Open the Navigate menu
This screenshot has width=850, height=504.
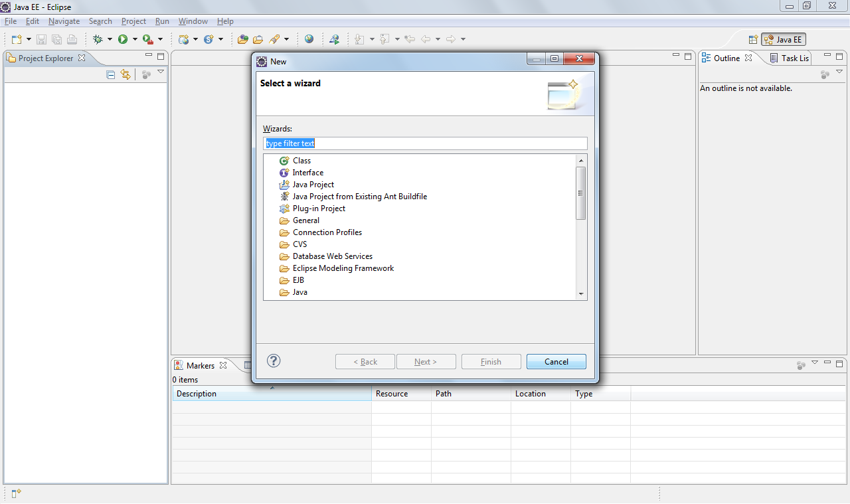(64, 21)
